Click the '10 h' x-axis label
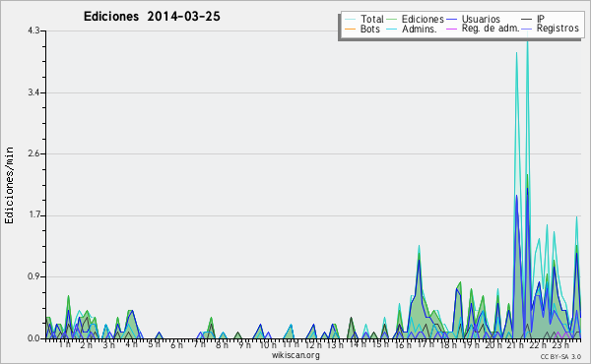Image resolution: width=591 pixels, height=364 pixels. [x=268, y=344]
